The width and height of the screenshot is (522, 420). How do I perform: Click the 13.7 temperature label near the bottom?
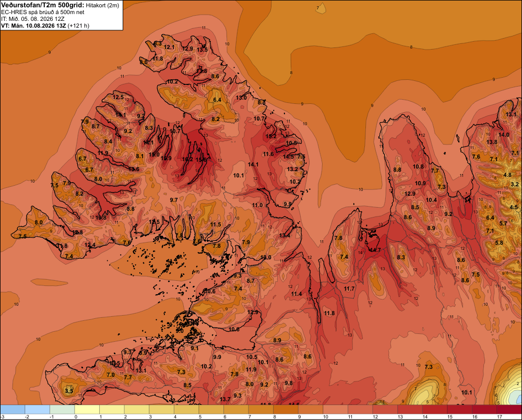click(225, 399)
